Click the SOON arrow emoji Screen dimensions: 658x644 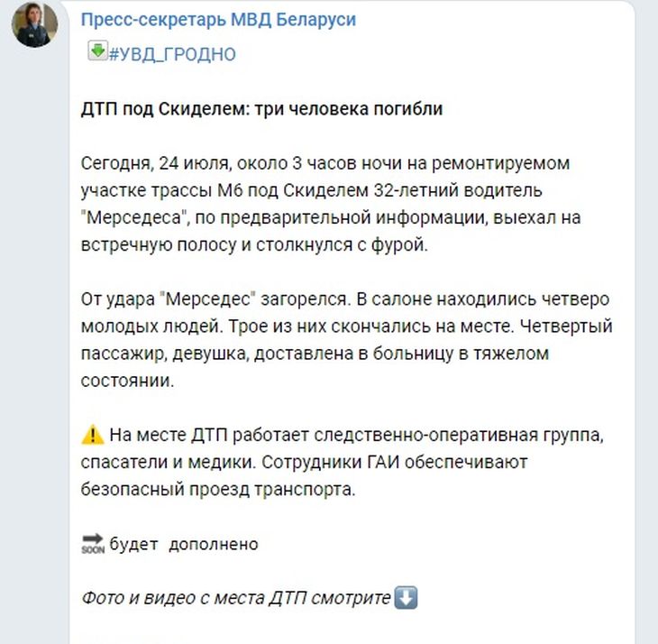click(93, 543)
